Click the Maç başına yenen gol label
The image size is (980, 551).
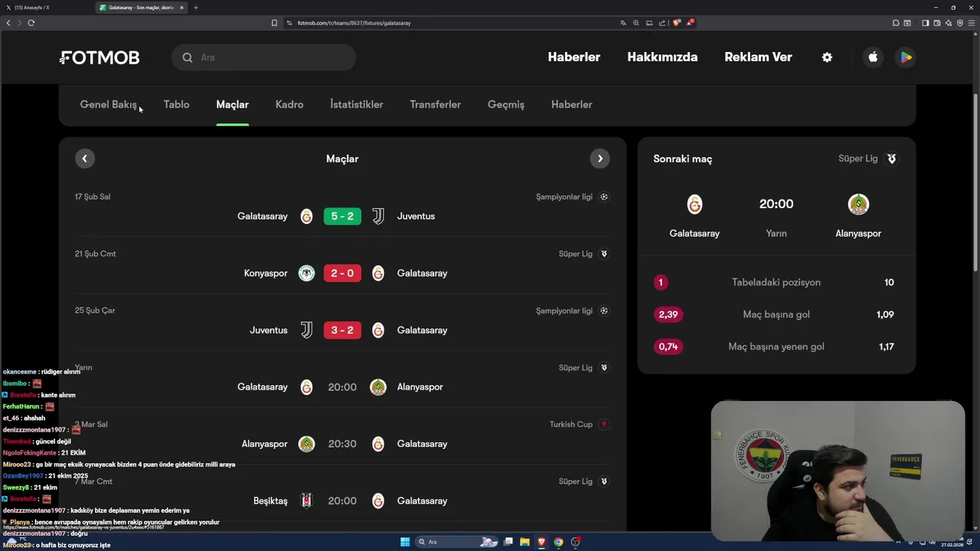coord(776,347)
